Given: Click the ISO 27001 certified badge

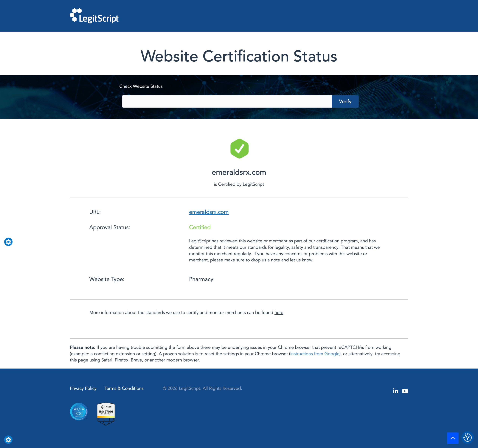Looking at the screenshot, I should (x=106, y=414).
